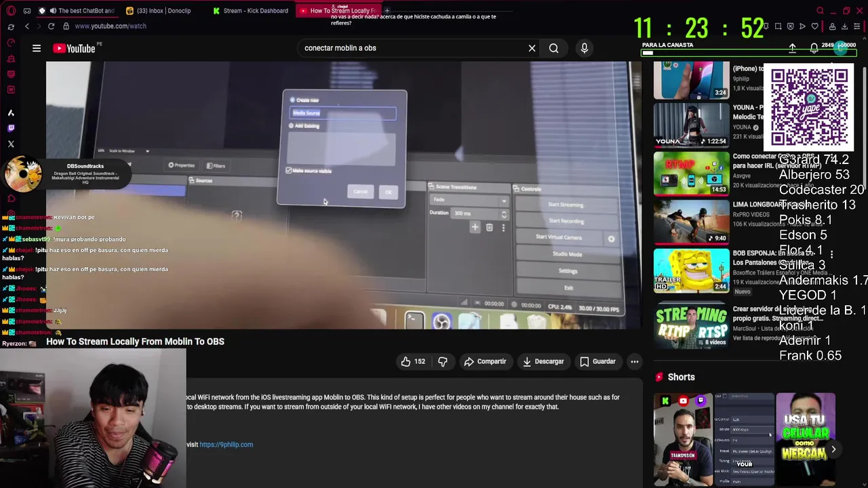The height and width of the screenshot is (488, 868).
Task: Open the LIMA LONGBOARD video thumbnail
Action: (691, 222)
